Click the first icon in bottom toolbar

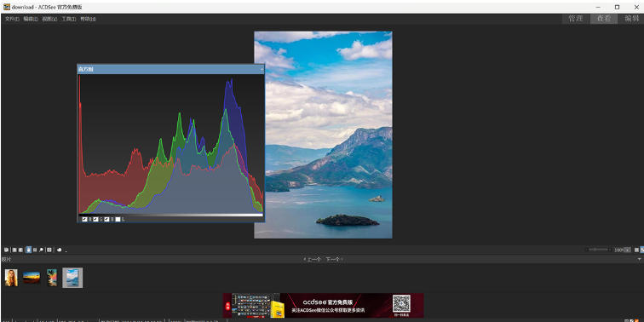click(6, 250)
